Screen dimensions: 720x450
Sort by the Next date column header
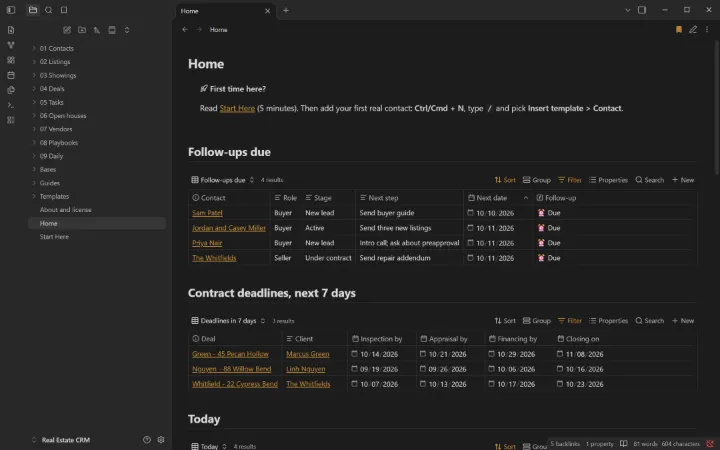tap(498, 197)
